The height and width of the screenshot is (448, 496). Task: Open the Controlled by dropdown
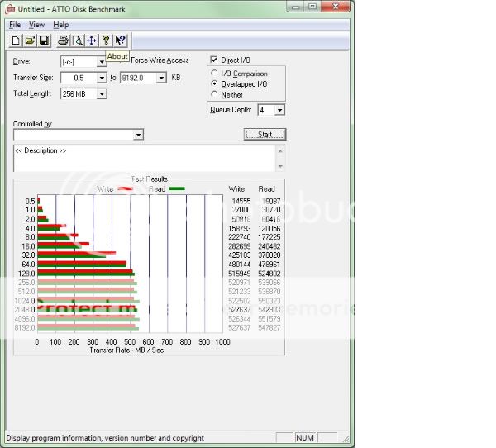(138, 135)
